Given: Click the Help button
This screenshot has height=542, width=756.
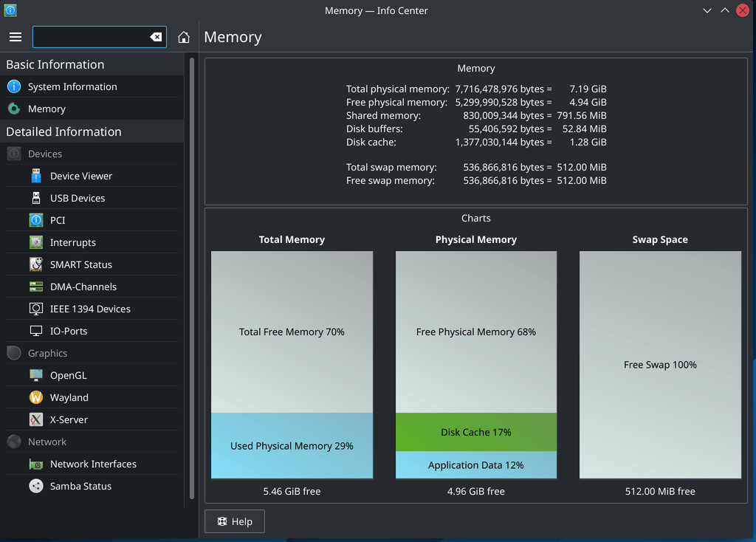Looking at the screenshot, I should (235, 522).
